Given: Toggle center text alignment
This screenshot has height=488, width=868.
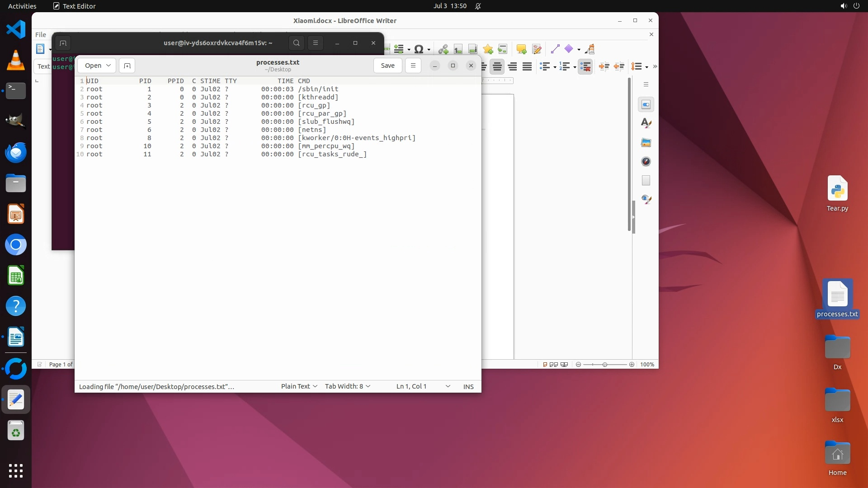Looking at the screenshot, I should (x=497, y=67).
